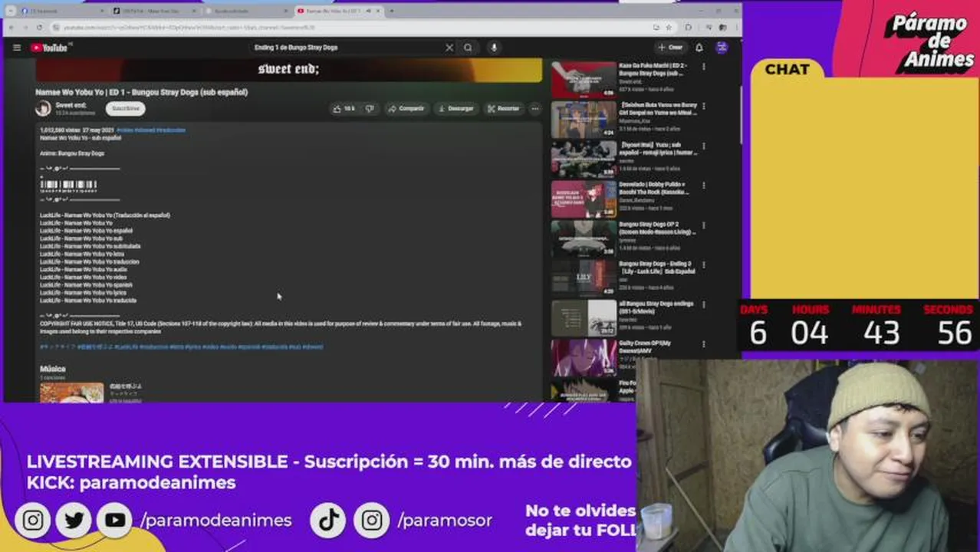Click the hashtag links at top of description

tap(151, 130)
